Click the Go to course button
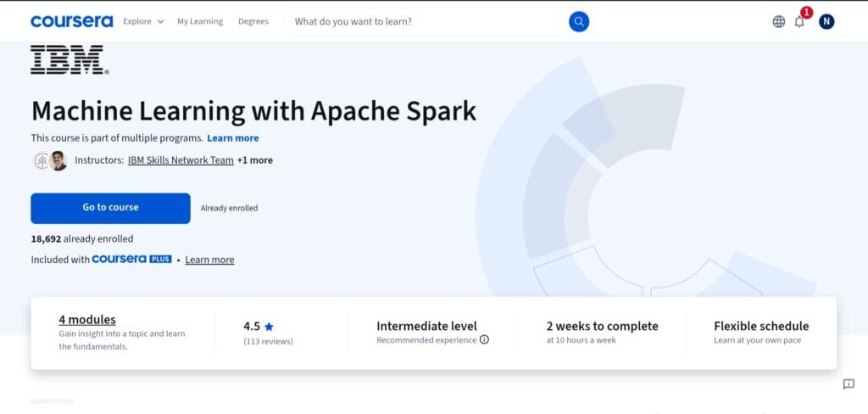868x414 pixels. pos(111,208)
